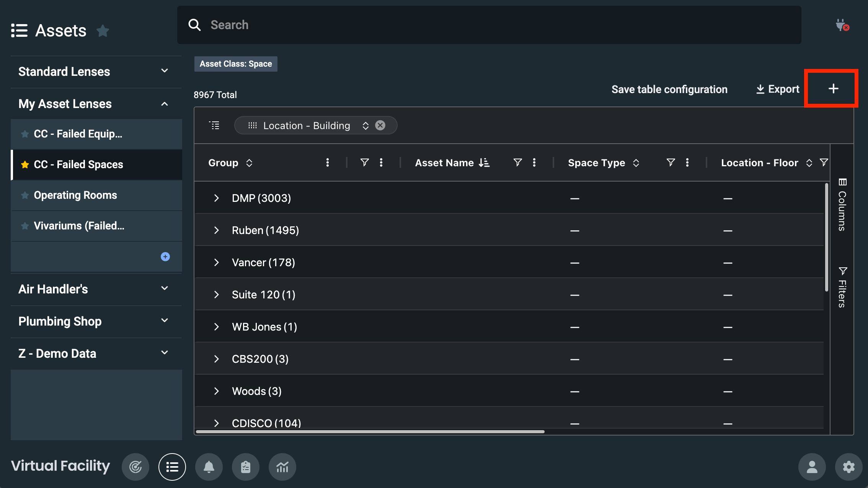Click Save table configuration
This screenshot has width=868, height=488.
[669, 89]
